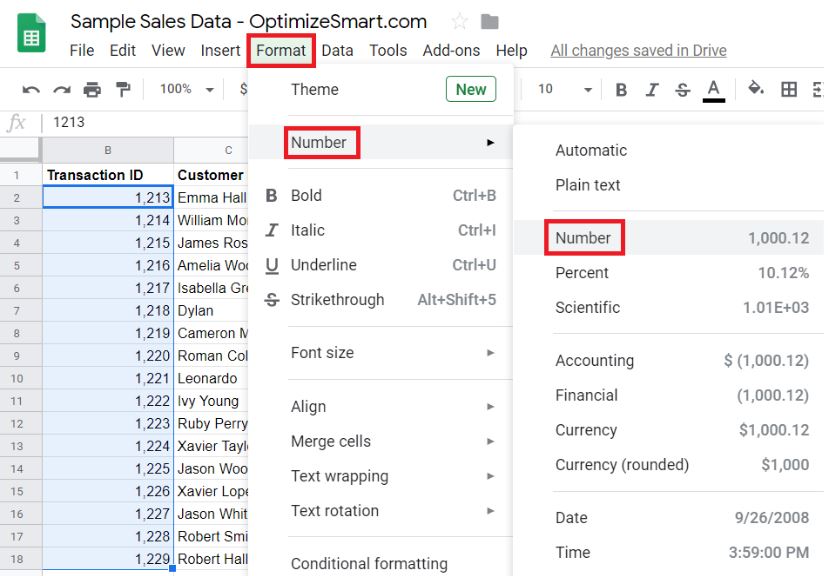The image size is (828, 576).
Task: Undo the last action in toolbar
Action: pyautogui.click(x=31, y=89)
